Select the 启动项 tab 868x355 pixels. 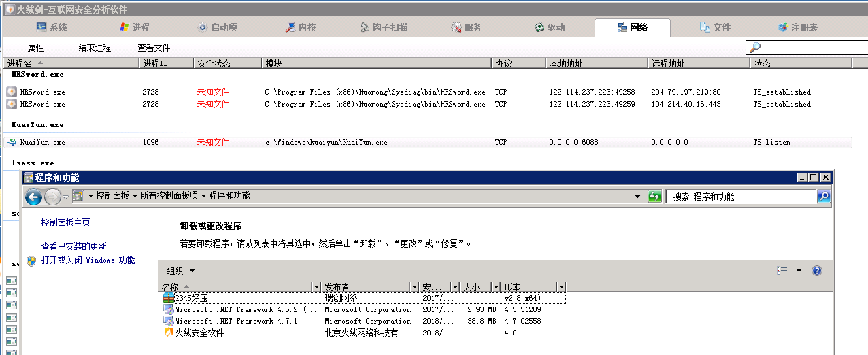click(217, 27)
